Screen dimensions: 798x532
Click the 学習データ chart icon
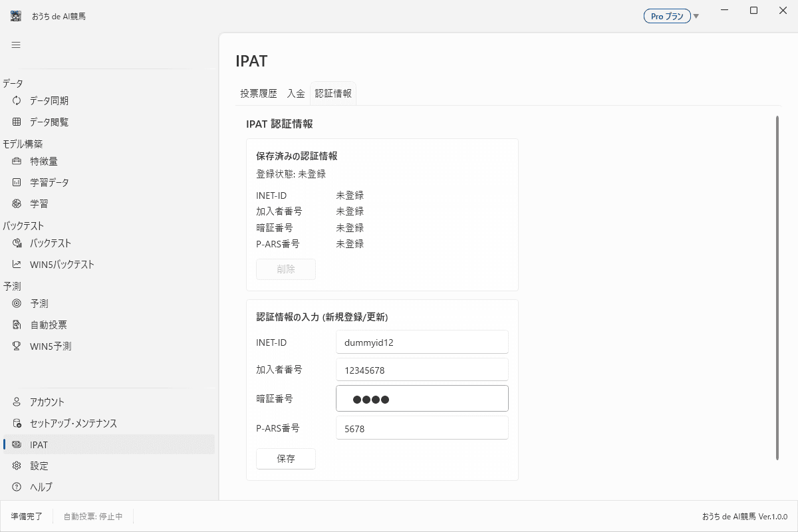pyautogui.click(x=17, y=182)
